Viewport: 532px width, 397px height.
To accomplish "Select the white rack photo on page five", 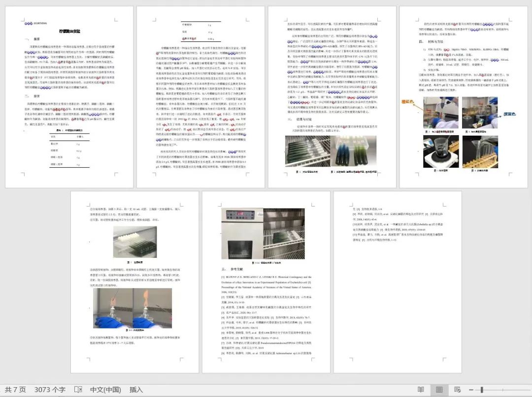I will [135, 242].
